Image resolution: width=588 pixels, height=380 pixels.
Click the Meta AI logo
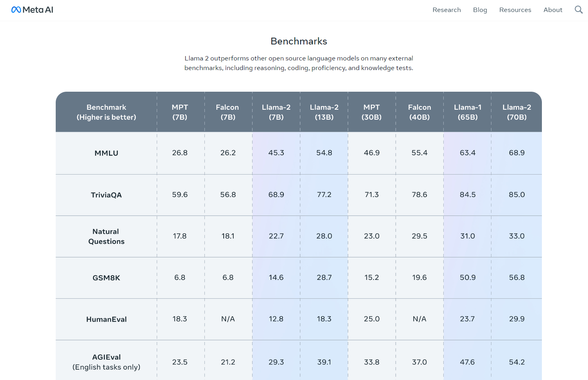[x=32, y=10]
